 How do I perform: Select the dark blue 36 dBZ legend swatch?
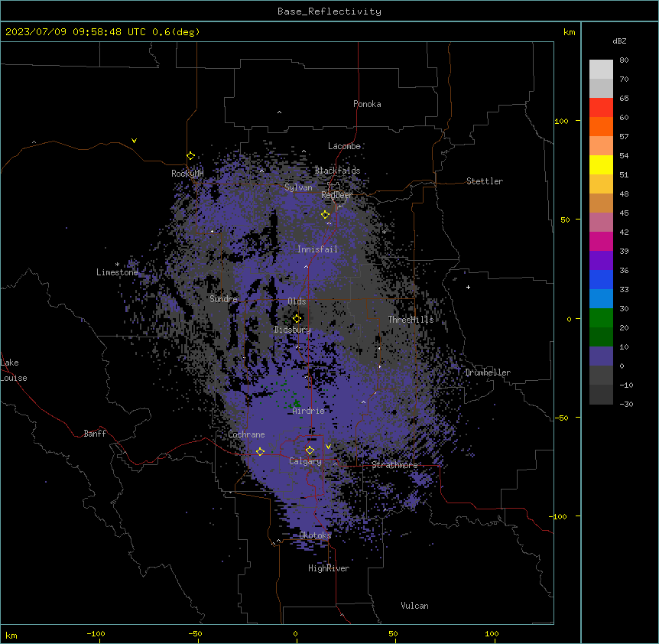(601, 279)
